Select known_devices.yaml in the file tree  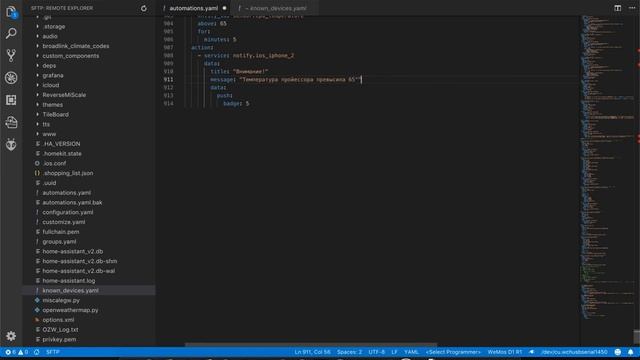click(x=70, y=291)
